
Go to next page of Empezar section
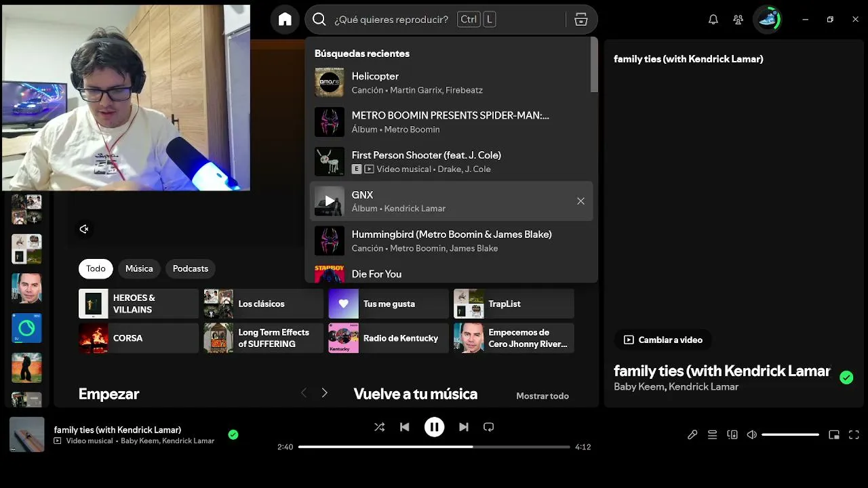tap(324, 393)
